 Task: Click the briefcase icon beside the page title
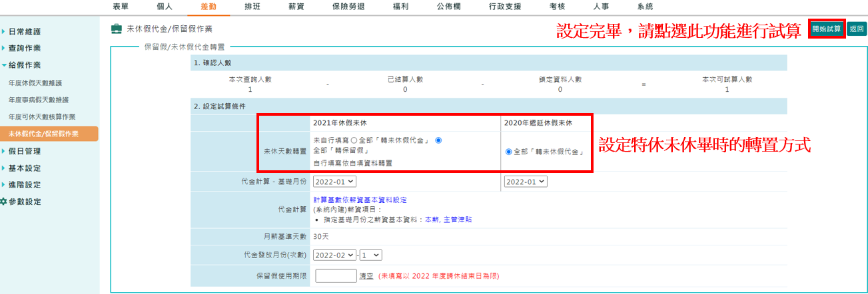coord(116,29)
